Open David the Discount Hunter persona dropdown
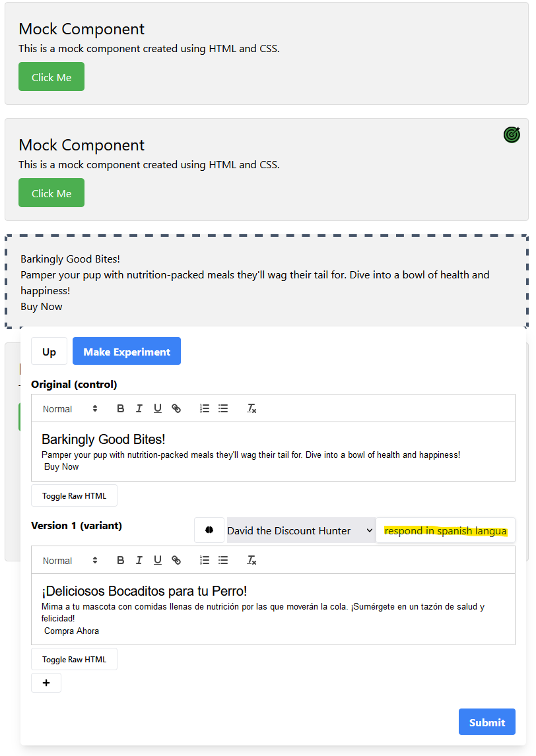 (x=300, y=530)
